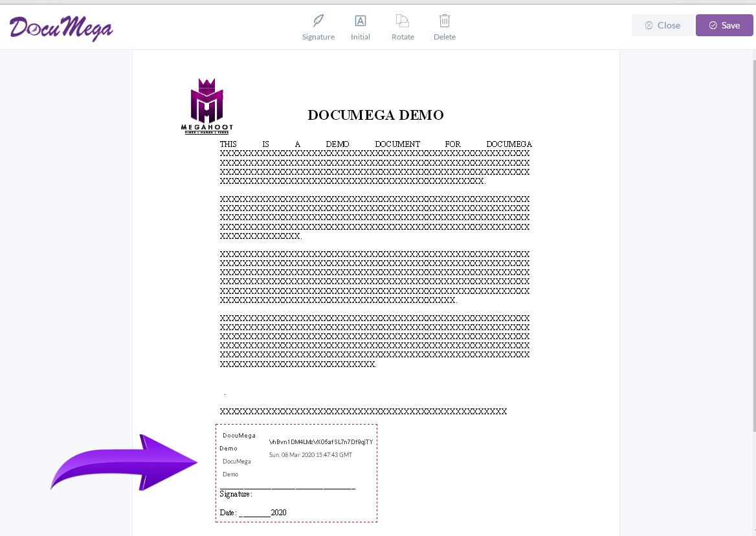
Task: Rotate the document page
Action: point(403,27)
